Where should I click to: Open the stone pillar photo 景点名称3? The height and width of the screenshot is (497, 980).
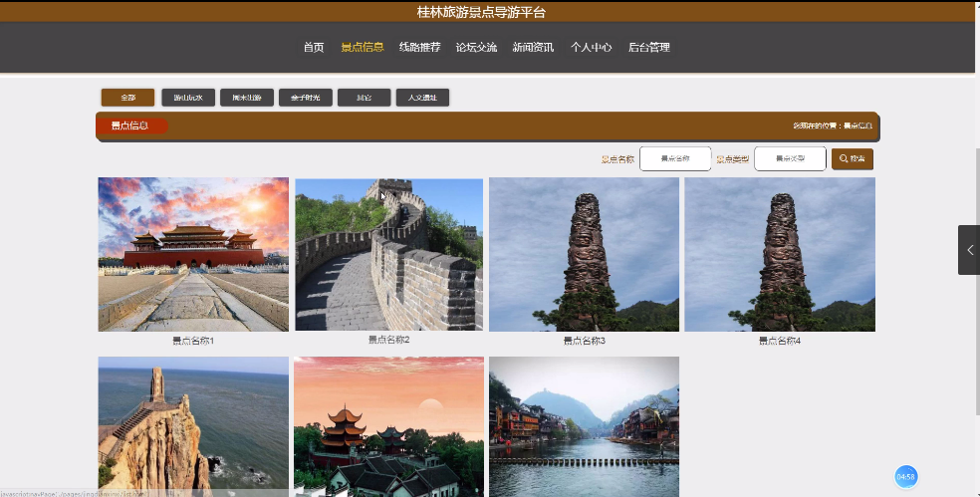(x=584, y=254)
